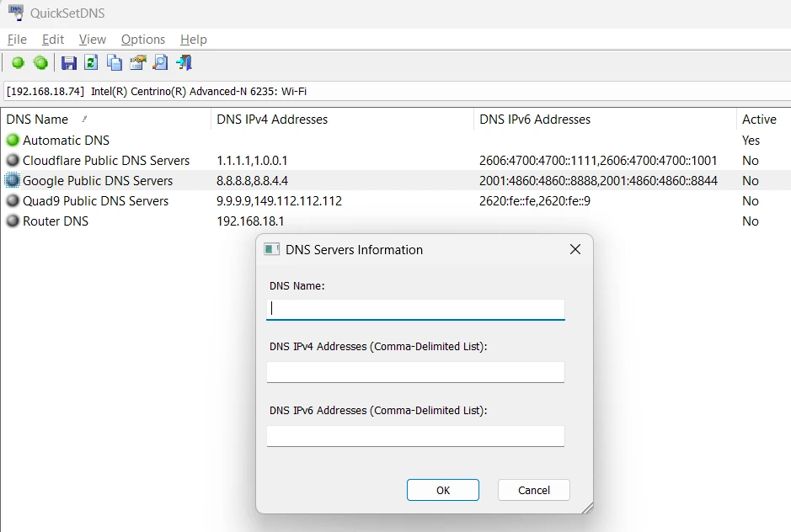Open the properties toolbar icon
The height and width of the screenshot is (532, 791).
(137, 62)
